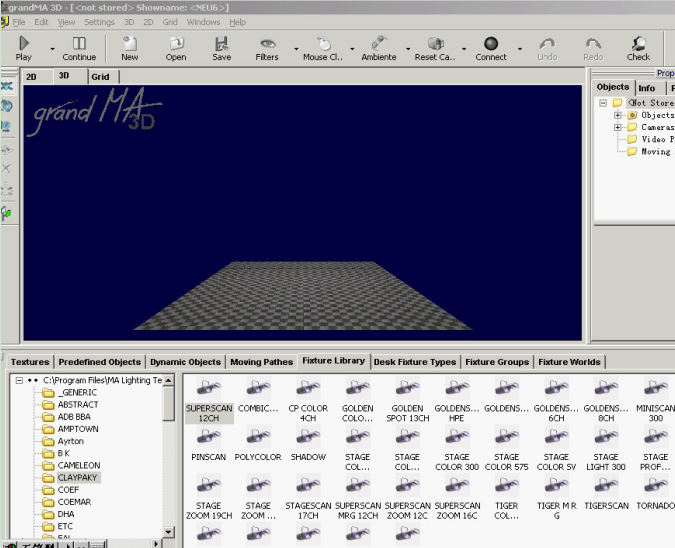Select the ADB BBA folder

[x=74, y=417]
